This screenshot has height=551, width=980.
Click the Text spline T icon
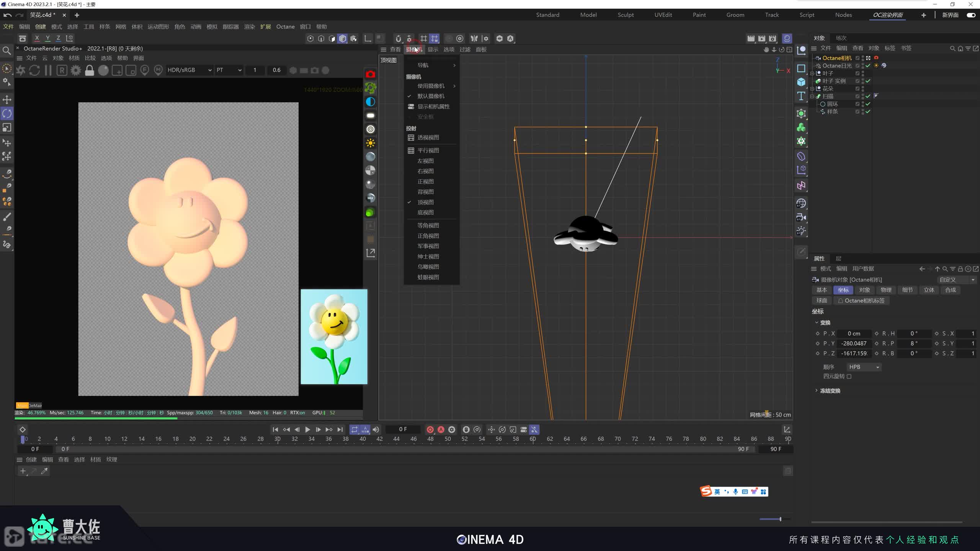[x=801, y=96]
